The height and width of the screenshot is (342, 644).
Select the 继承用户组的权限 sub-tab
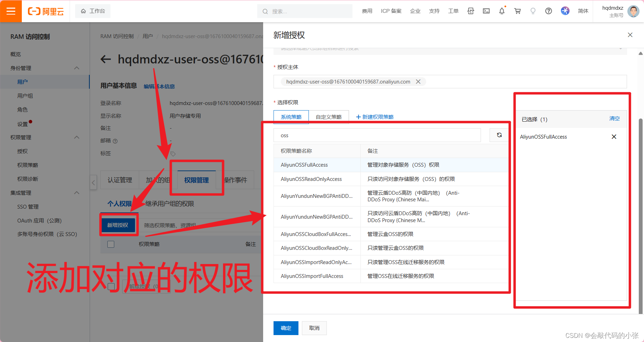[170, 204]
